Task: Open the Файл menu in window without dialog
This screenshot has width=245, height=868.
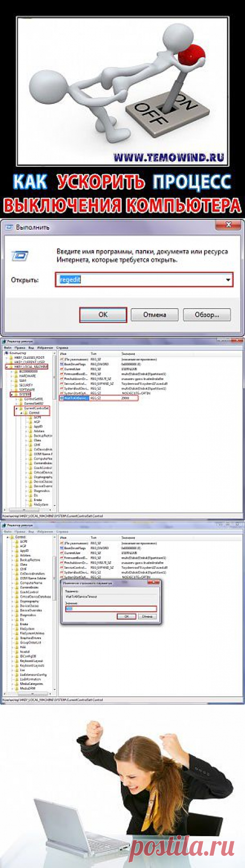Action: click(7, 348)
